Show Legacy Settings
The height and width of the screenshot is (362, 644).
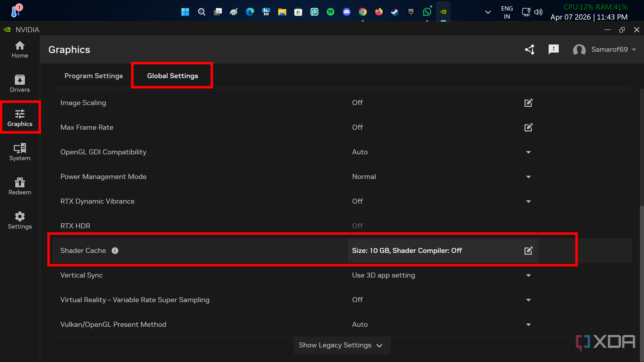pos(342,345)
